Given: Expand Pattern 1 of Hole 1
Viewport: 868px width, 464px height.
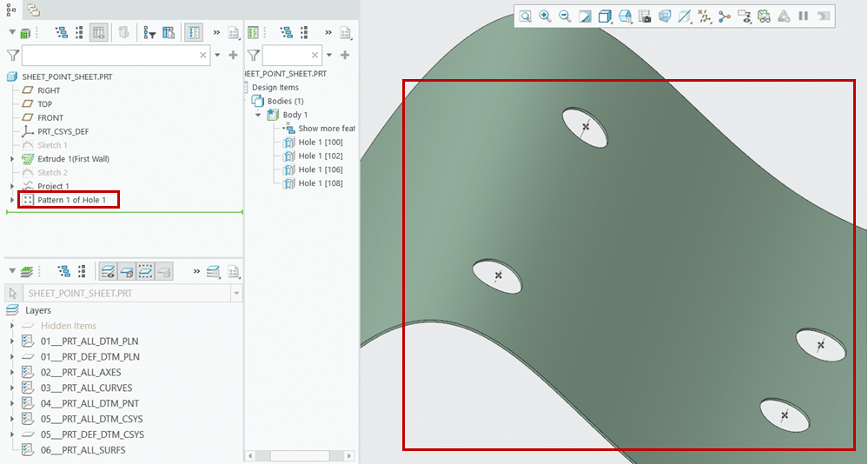Looking at the screenshot, I should tap(12, 200).
